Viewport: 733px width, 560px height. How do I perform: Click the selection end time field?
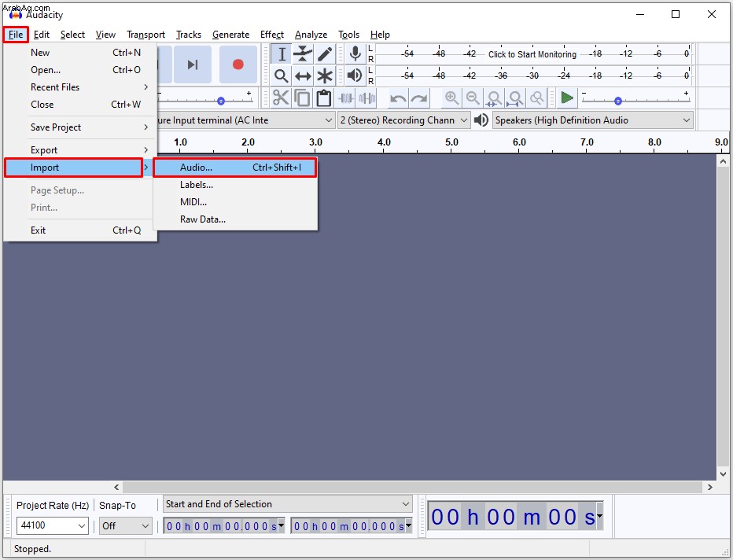(351, 526)
